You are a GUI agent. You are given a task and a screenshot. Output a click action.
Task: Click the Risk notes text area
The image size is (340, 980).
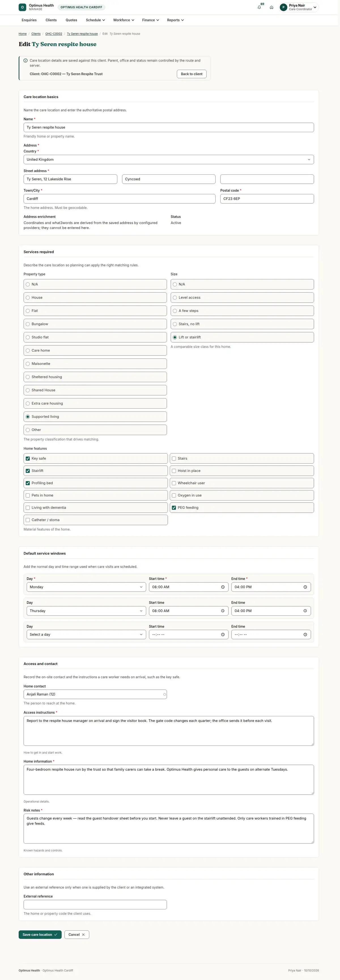pos(169,829)
